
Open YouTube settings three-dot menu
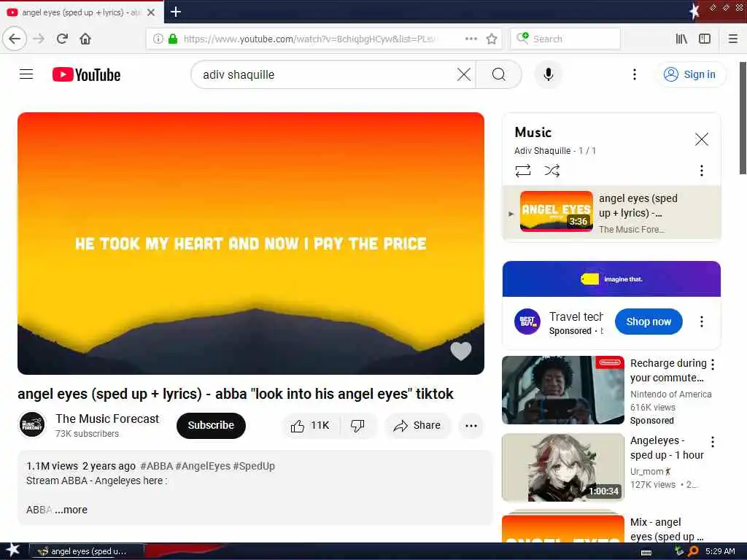(634, 74)
